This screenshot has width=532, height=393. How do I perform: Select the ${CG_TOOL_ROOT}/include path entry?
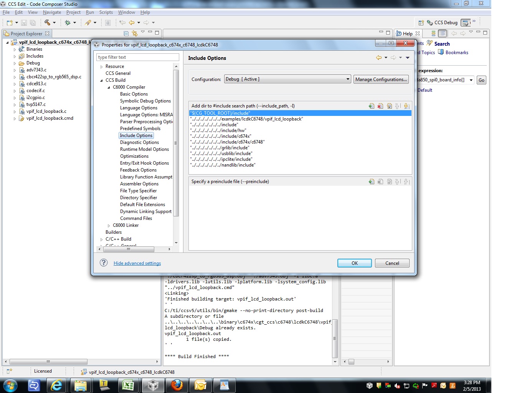300,113
